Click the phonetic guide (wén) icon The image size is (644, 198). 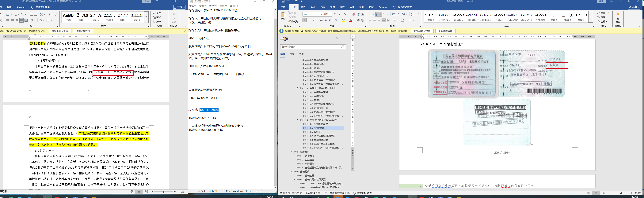coord(358,14)
